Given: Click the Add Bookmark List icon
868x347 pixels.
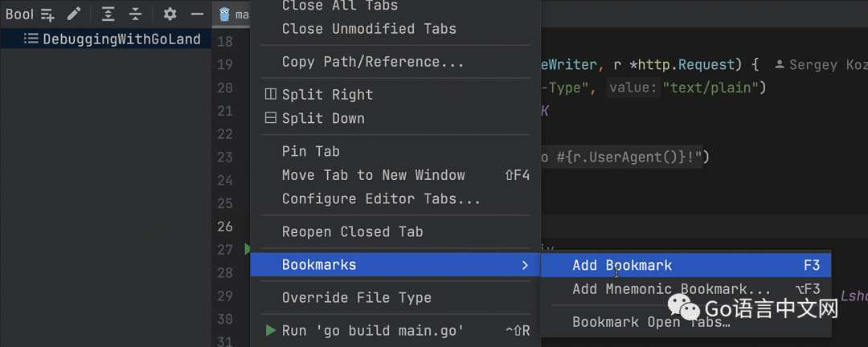Looking at the screenshot, I should pyautogui.click(x=48, y=14).
